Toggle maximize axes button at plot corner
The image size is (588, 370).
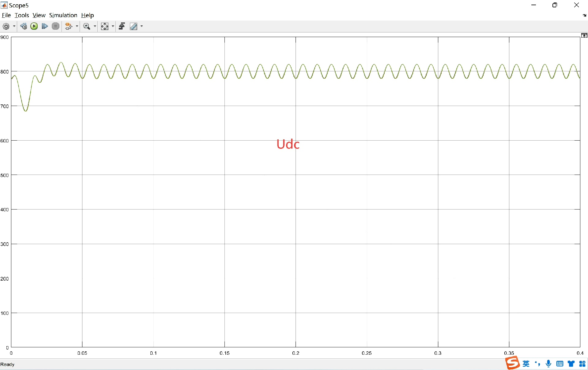click(584, 36)
